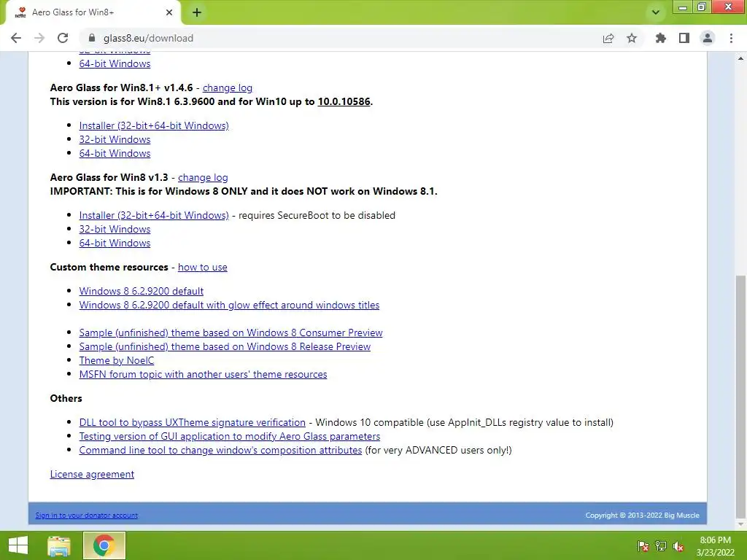The height and width of the screenshot is (560, 747).
Task: Open the License agreement link
Action: 92,474
